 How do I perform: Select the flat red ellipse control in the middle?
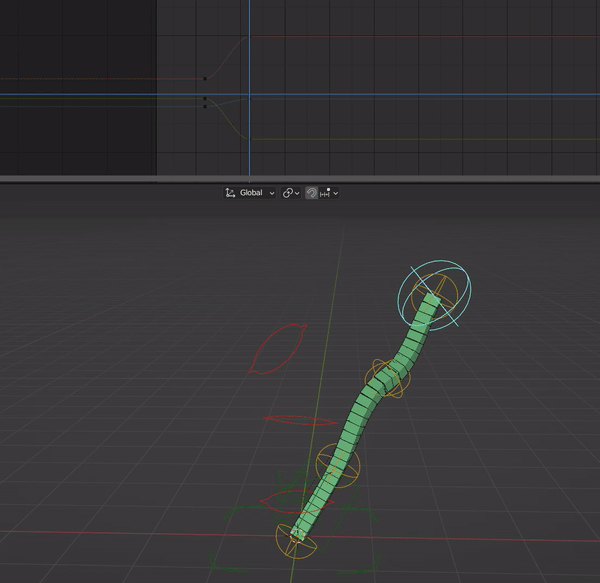(300, 420)
